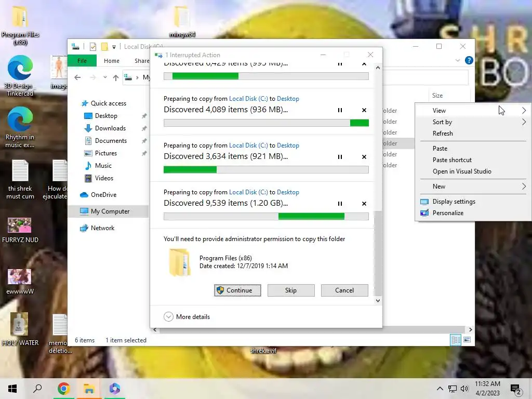This screenshot has height=399, width=532.
Task: Click Continue to grant administrator permission
Action: point(237,290)
